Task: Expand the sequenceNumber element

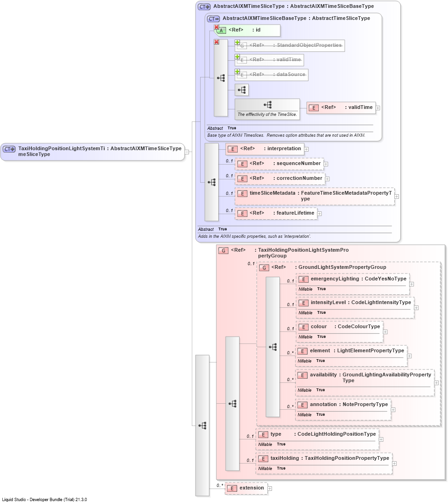Action: tap(326, 164)
